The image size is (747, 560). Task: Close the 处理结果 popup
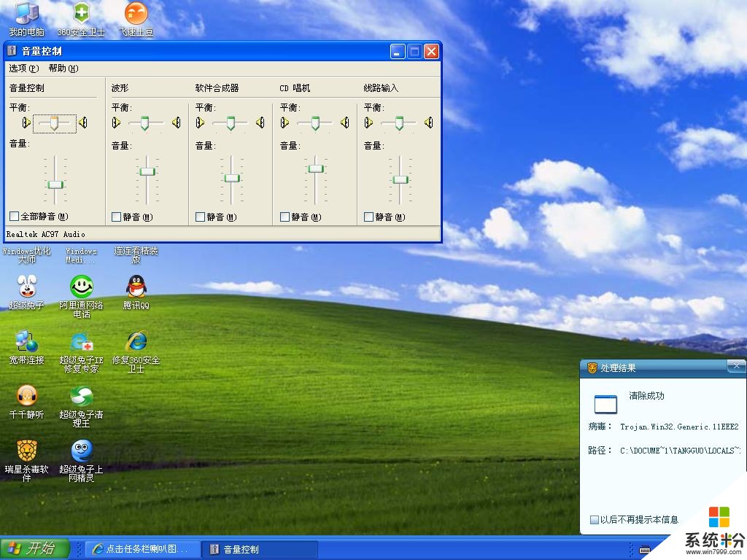[x=736, y=366]
